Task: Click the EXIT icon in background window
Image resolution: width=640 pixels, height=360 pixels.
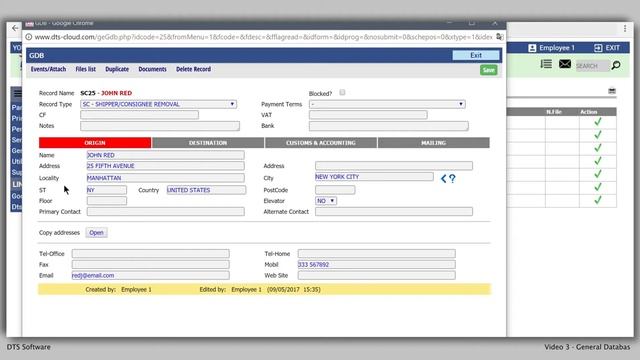Action: coord(598,48)
